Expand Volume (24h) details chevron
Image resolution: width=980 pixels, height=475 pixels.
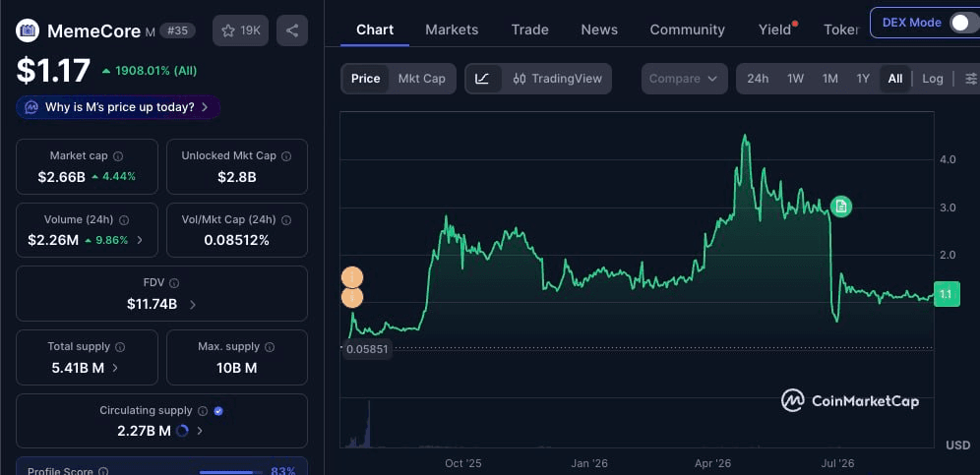point(140,240)
